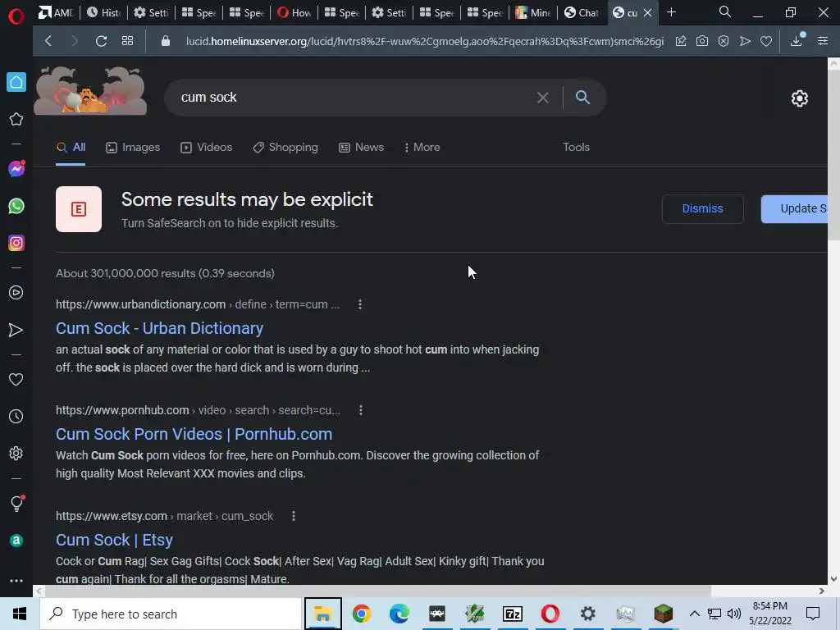This screenshot has width=840, height=630.
Task: Open Cum Sock - Urban Dictionary link
Action: pos(160,328)
